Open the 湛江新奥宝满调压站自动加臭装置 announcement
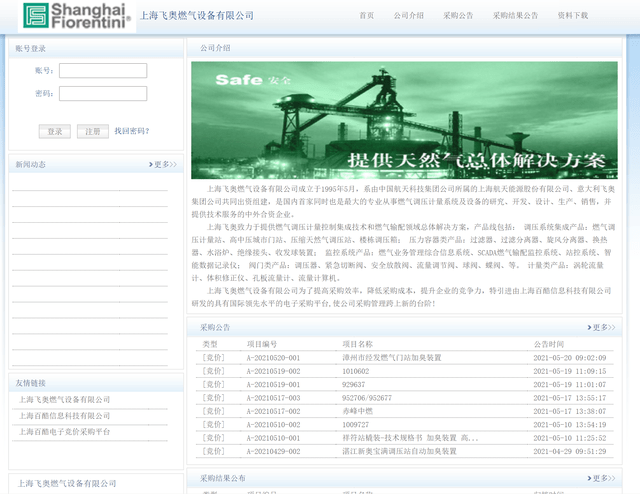This screenshot has width=640, height=494. (x=397, y=451)
